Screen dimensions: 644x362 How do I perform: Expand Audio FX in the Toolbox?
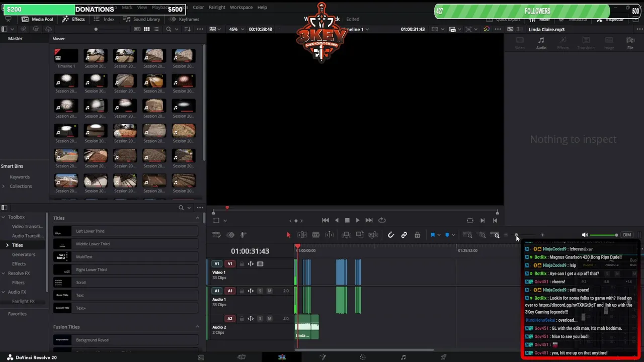pyautogui.click(x=3, y=292)
